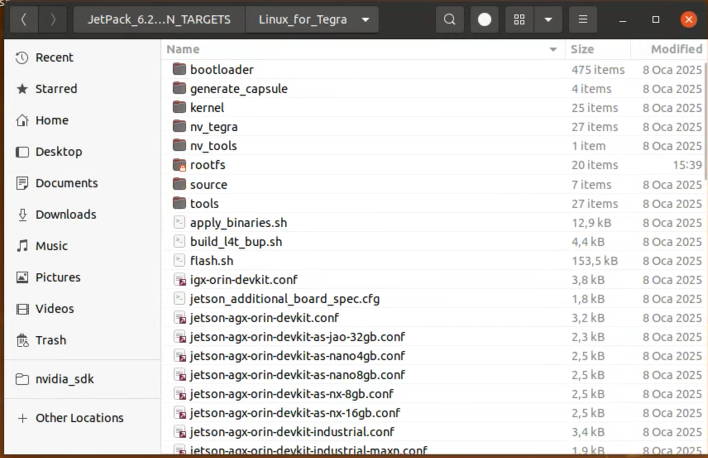
Task: Go to Home in the sidebar
Action: click(x=82, y=120)
